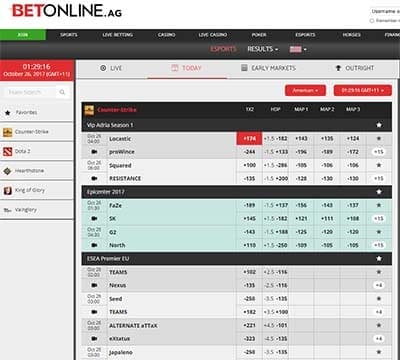Select Locastic +174 moneyline odds
400x360 pixels.
(249, 139)
